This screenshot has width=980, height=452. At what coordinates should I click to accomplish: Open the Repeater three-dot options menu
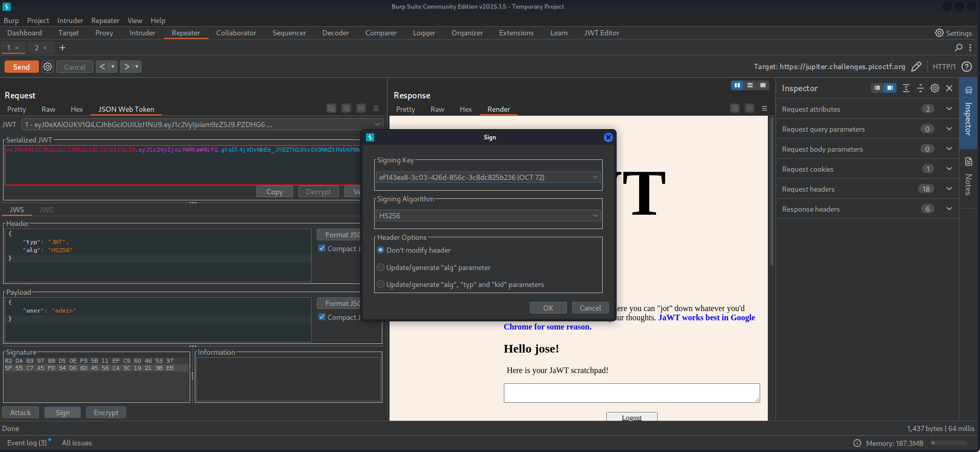tap(970, 48)
